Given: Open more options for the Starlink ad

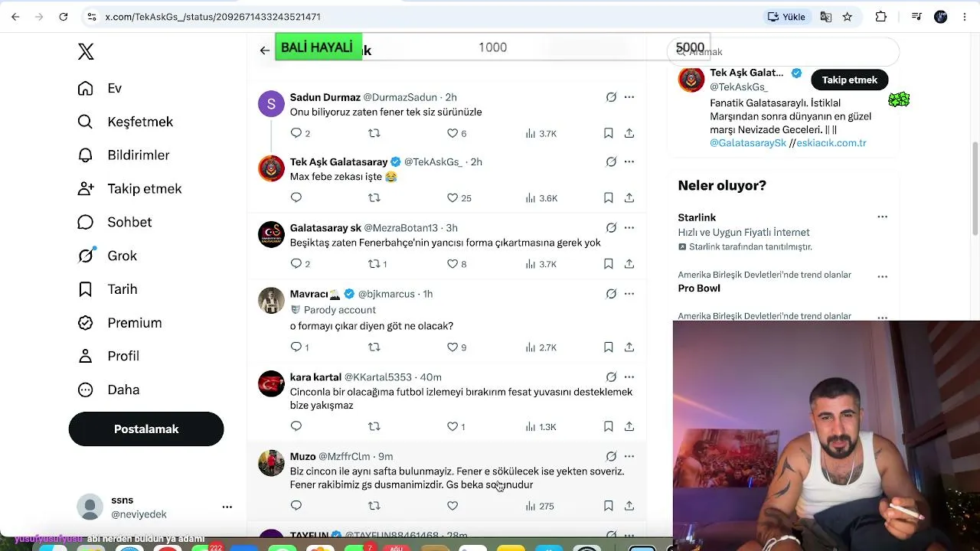Looking at the screenshot, I should 882,217.
